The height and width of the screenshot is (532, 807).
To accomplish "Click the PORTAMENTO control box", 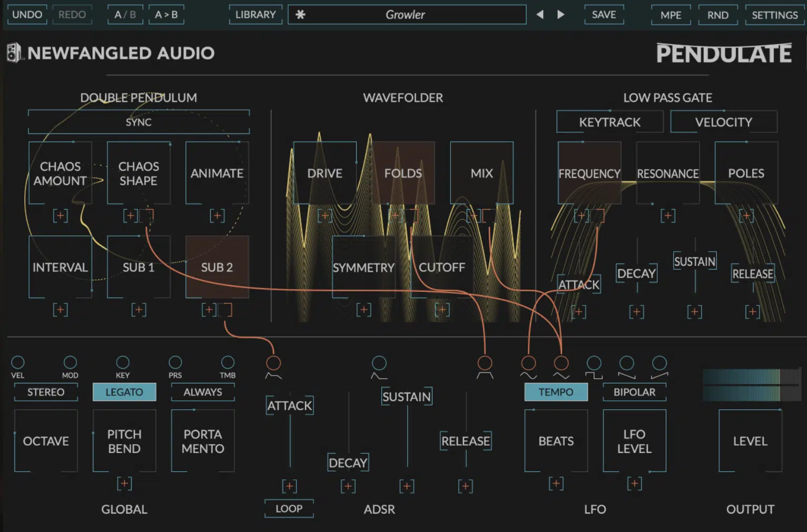I will [203, 441].
